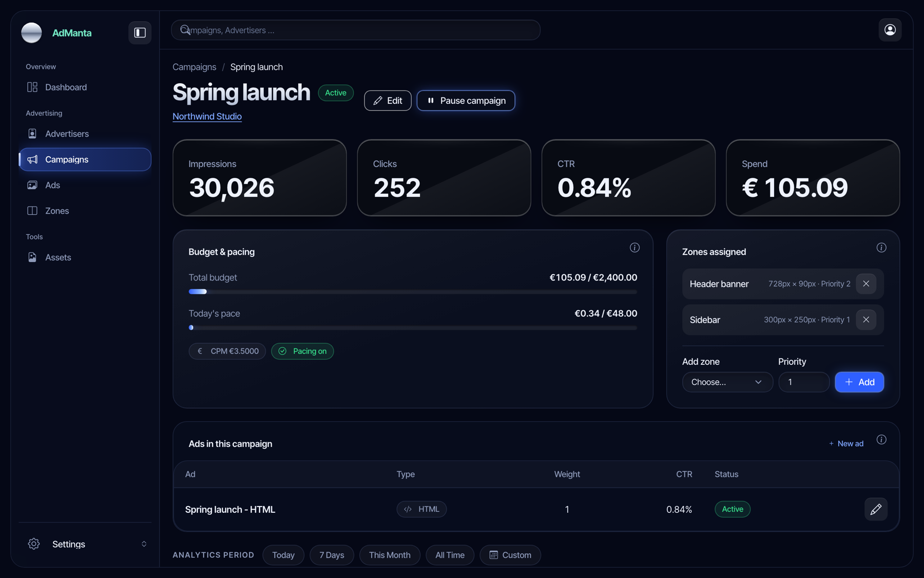Click the CPM €3.5000 chip
Image resolution: width=924 pixels, height=578 pixels.
(x=227, y=351)
